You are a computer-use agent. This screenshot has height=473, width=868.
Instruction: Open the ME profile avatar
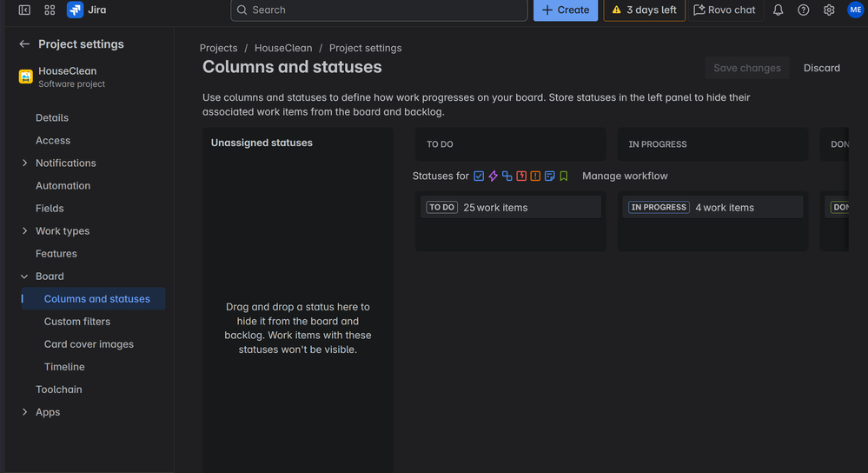pyautogui.click(x=855, y=10)
